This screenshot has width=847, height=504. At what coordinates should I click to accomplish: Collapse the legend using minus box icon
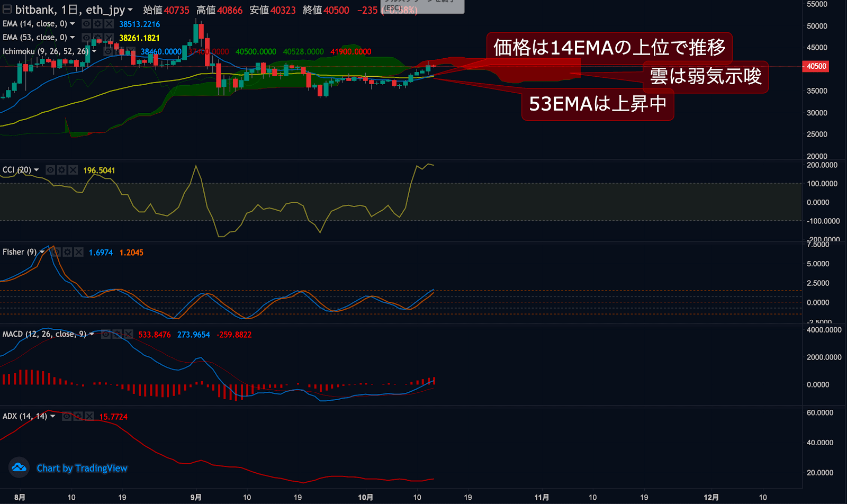click(x=7, y=10)
